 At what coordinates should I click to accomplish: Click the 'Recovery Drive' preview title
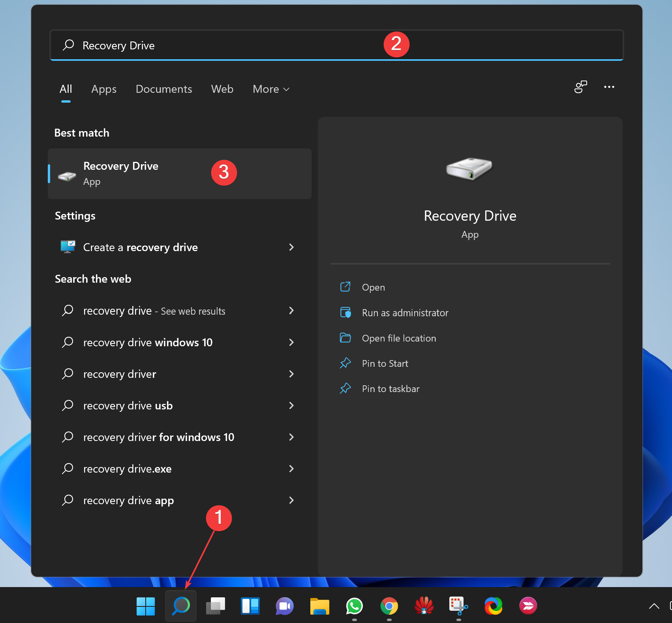470,216
